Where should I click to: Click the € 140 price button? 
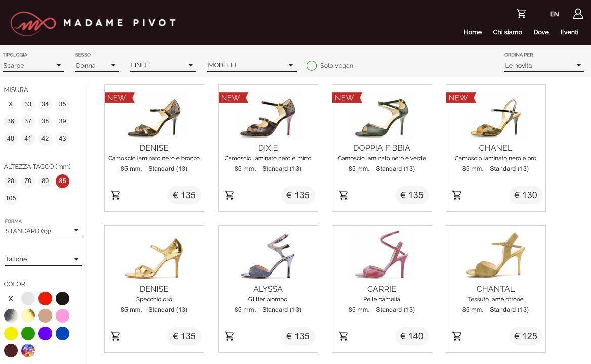[x=411, y=336]
